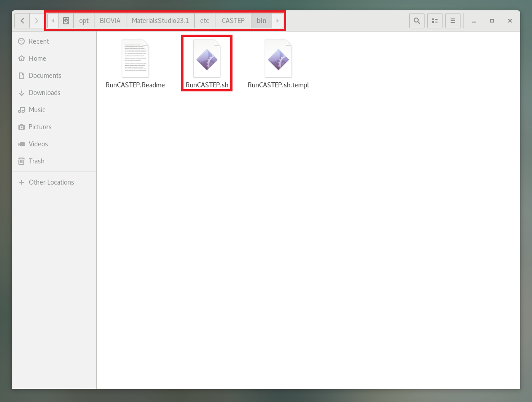Select the RunCASTEP.sh.templ file icon
Viewport: 532px width, 402px height.
(278, 59)
